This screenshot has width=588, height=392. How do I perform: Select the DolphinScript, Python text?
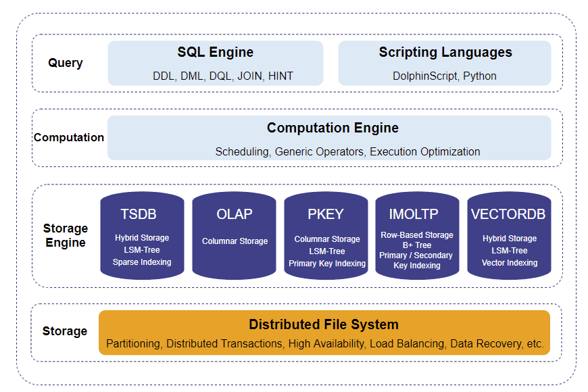pos(445,76)
